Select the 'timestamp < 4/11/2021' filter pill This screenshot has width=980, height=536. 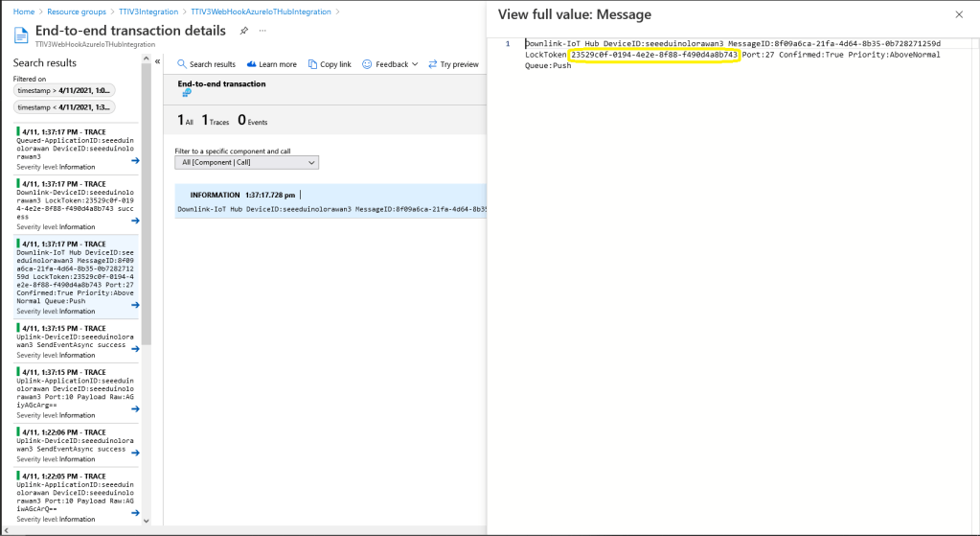pos(64,107)
